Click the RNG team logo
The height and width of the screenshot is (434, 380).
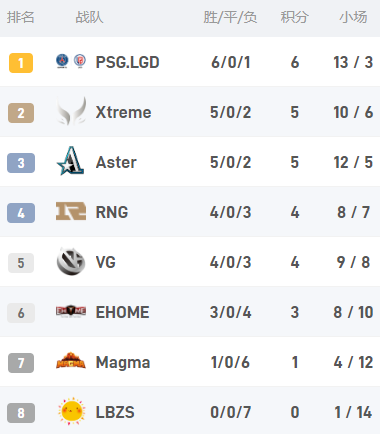point(71,211)
